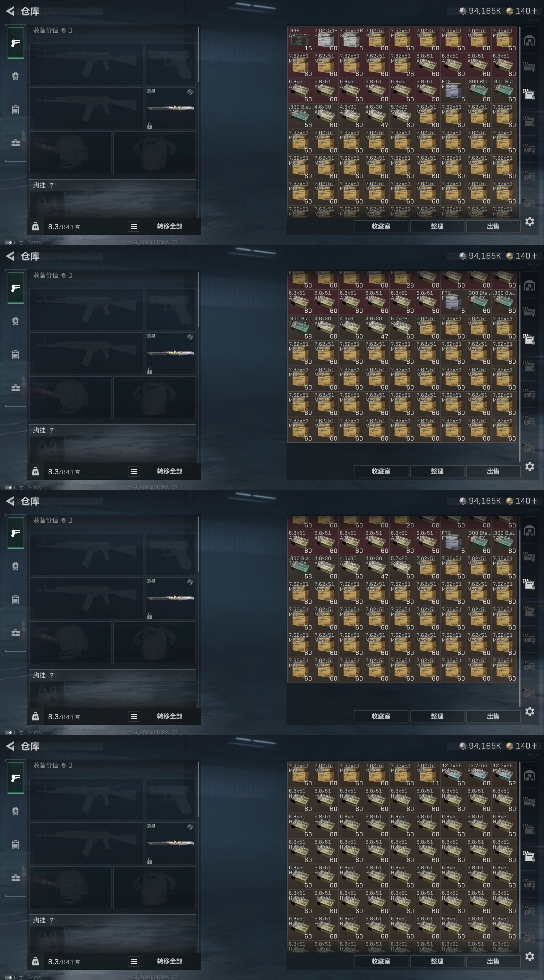Open the list view icon beside 转移全部, 12.7x55 view
Viewport: 544px width, 980px height.
(134, 961)
